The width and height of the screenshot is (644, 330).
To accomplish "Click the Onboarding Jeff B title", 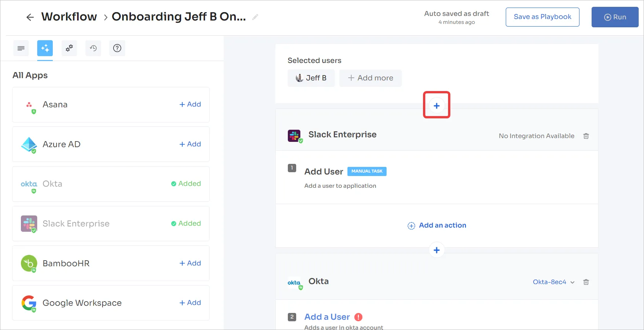I will [x=179, y=17].
